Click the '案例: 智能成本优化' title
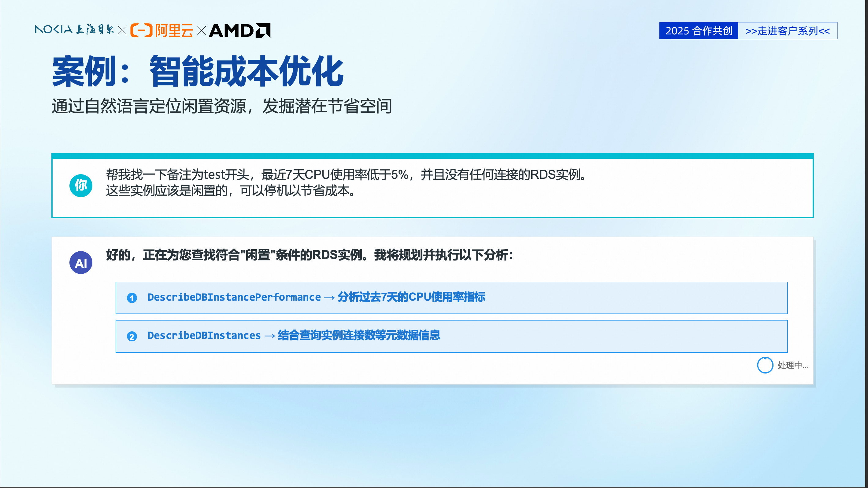This screenshot has width=868, height=488. click(198, 71)
